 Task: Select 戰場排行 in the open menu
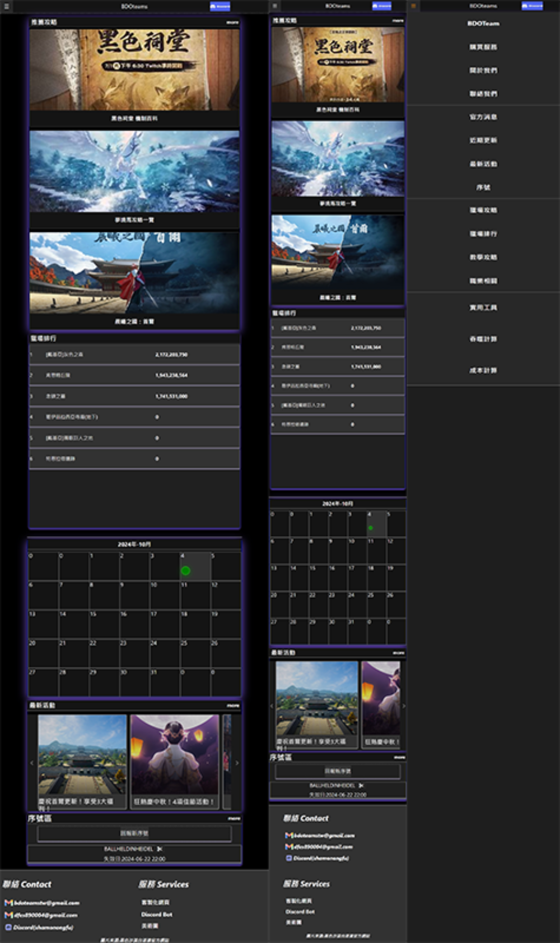pyautogui.click(x=483, y=234)
